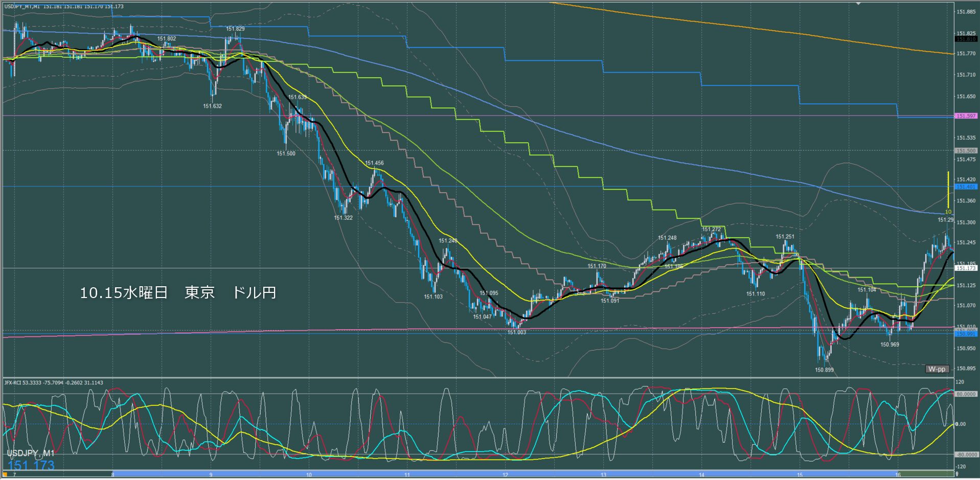Click the pink 151.597 price level tag
Viewport: 980px width, 480px height.
[966, 116]
